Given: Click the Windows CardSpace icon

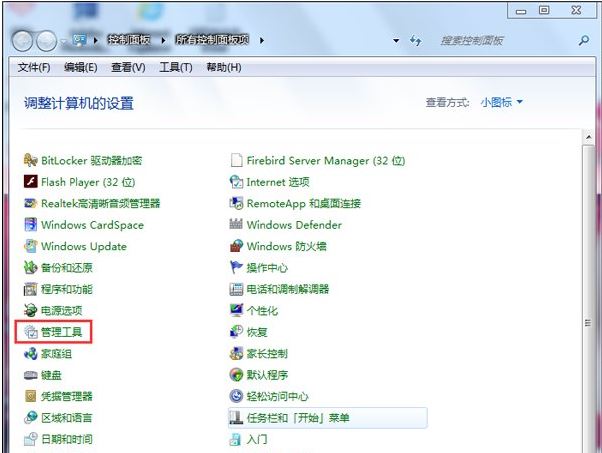Looking at the screenshot, I should 30,225.
